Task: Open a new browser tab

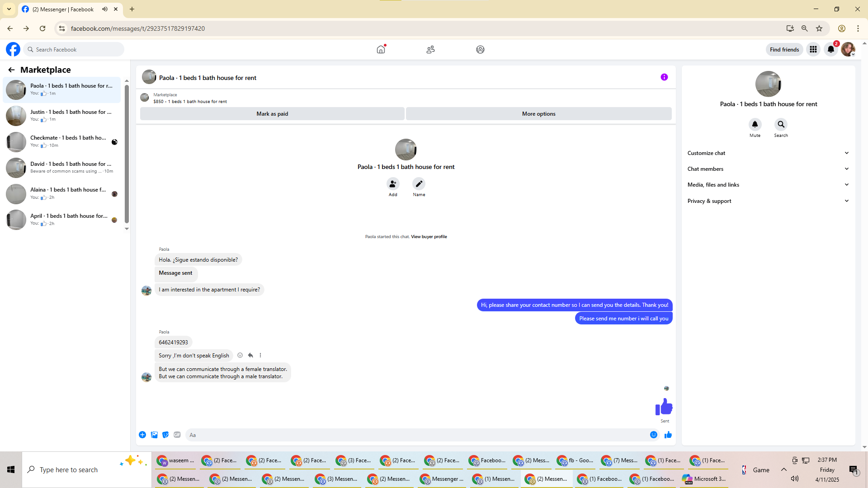Action: [x=132, y=9]
